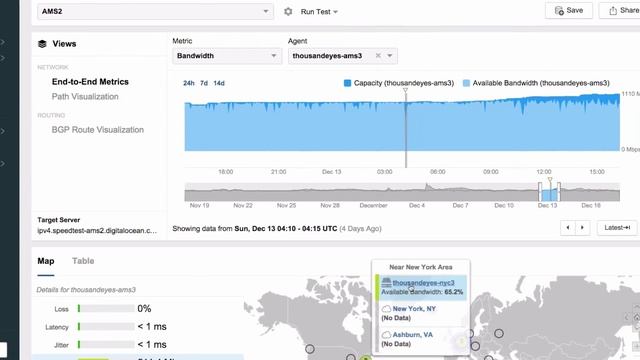Set timeline range to 24h
640x360 pixels.
189,83
